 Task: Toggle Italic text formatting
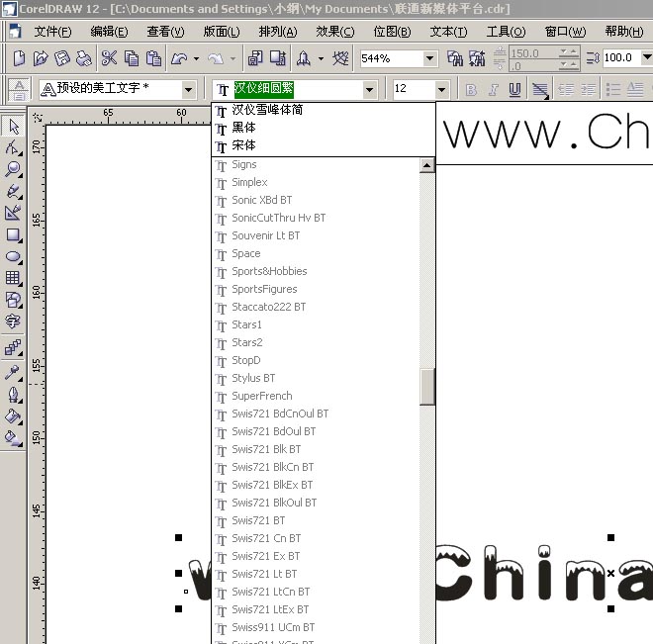[494, 89]
